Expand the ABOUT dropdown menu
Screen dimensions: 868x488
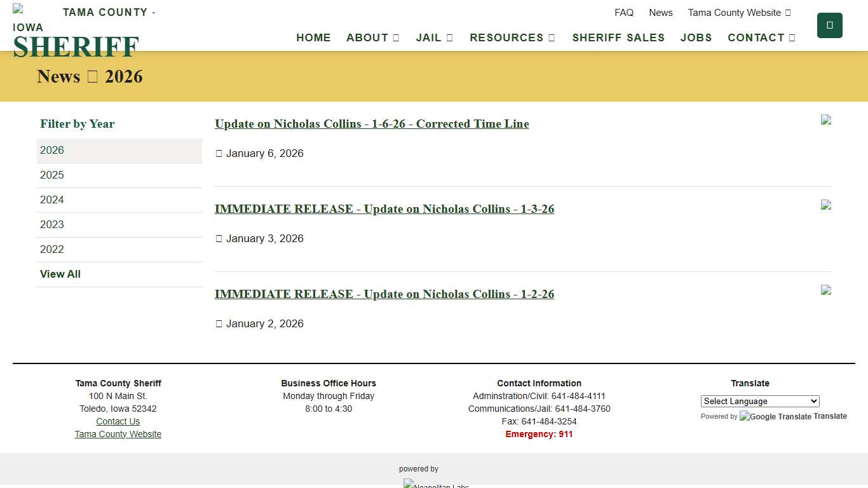(372, 37)
